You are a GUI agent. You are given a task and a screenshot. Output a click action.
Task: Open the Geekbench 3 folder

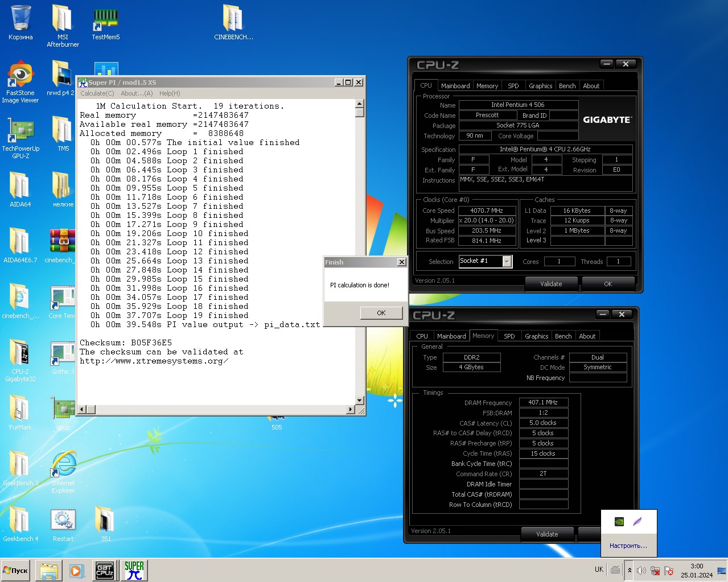pos(20,468)
